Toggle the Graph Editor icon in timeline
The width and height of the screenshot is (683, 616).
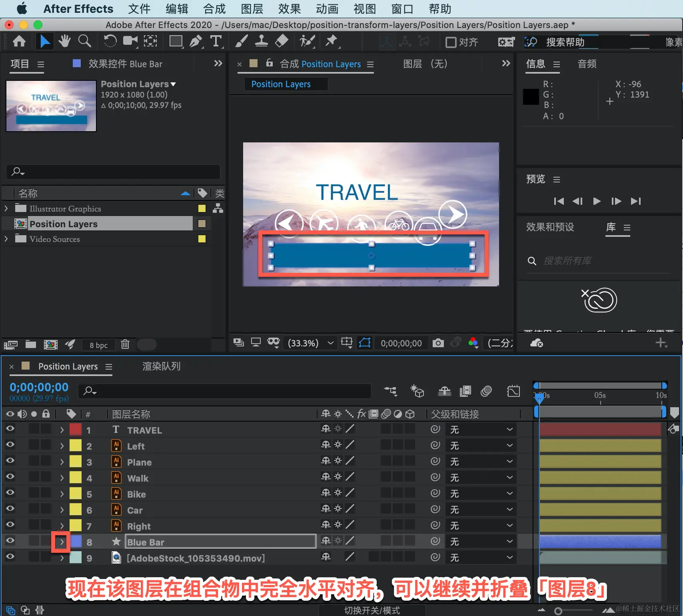(x=513, y=391)
